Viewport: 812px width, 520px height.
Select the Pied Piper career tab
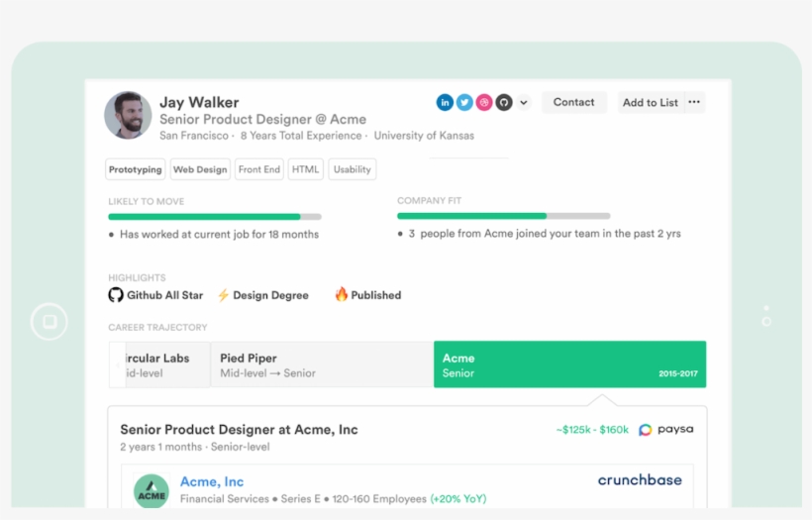point(322,364)
